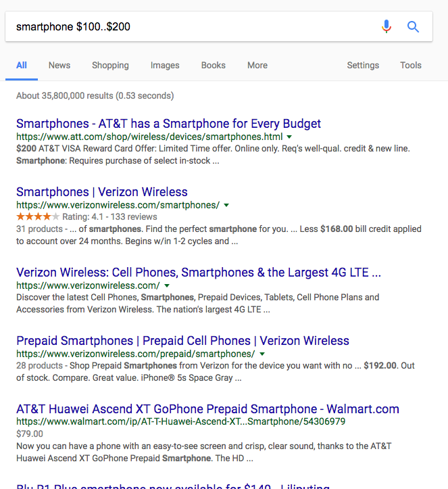Open the Shopping tab
This screenshot has width=448, height=489.
(110, 66)
